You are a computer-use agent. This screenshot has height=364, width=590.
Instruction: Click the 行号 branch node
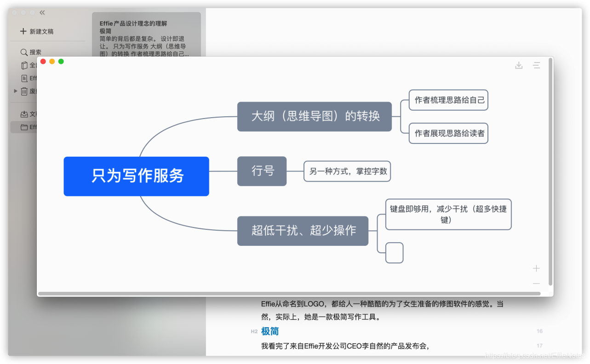(262, 171)
